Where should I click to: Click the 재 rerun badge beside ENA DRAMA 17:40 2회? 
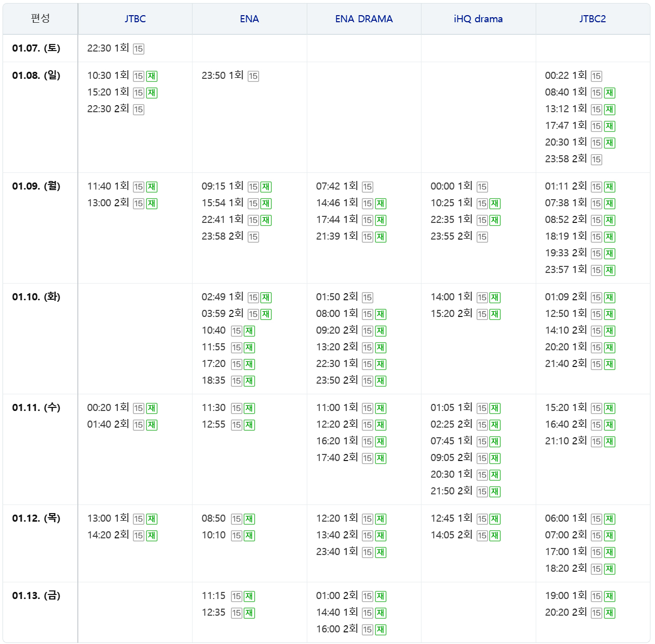point(381,458)
